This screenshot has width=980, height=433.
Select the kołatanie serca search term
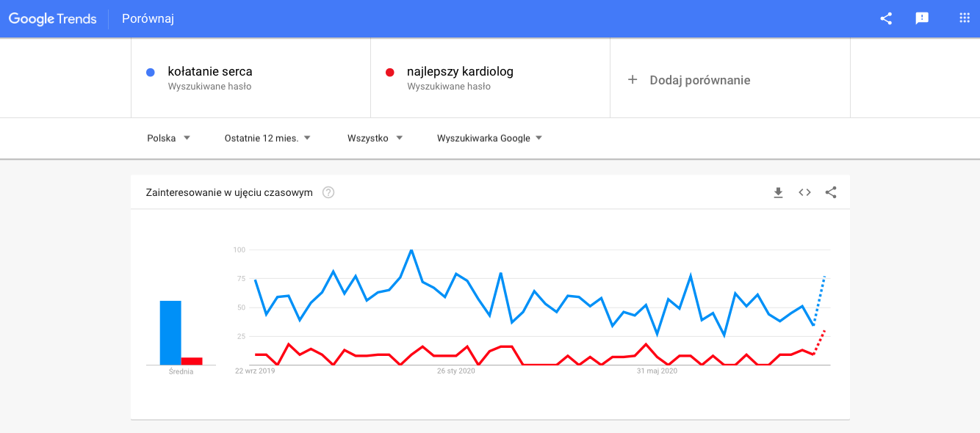(x=210, y=72)
